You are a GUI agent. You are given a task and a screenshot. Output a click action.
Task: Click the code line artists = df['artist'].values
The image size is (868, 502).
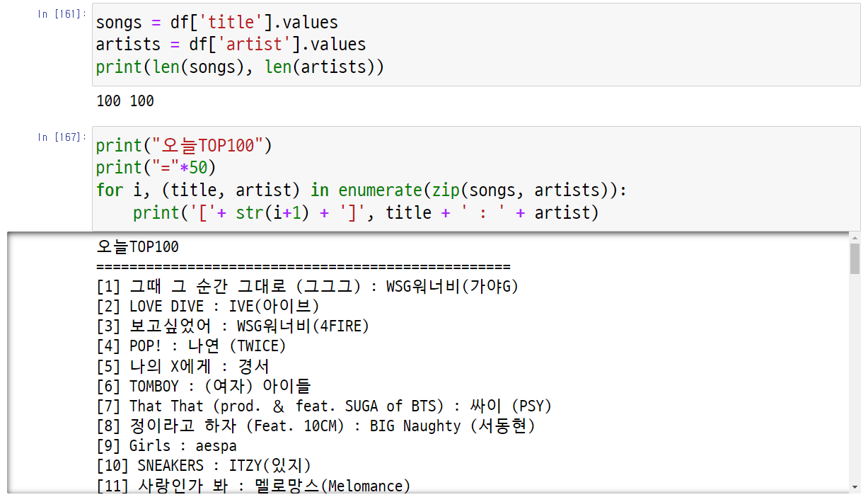(231, 45)
